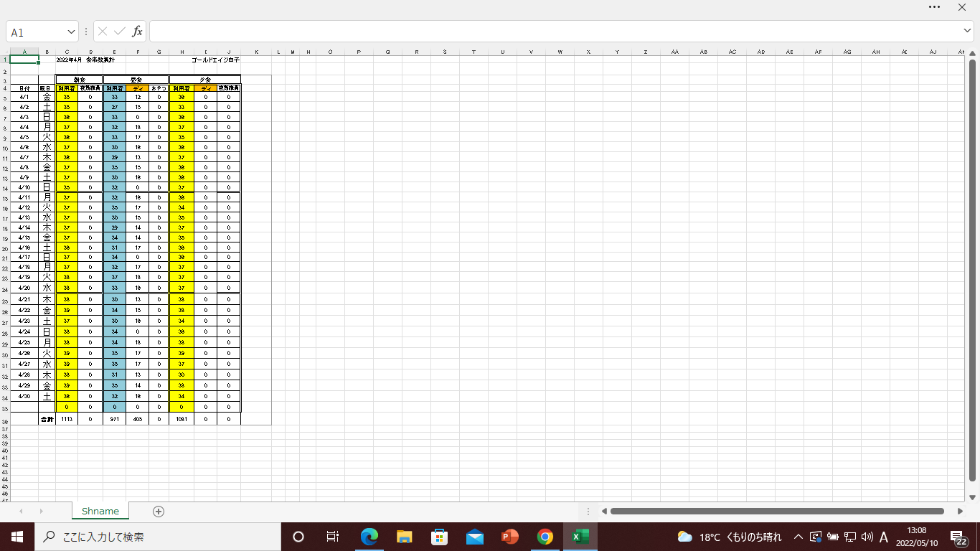Open the Mail app from taskbar
Screen dimensions: 980x551
[475, 537]
